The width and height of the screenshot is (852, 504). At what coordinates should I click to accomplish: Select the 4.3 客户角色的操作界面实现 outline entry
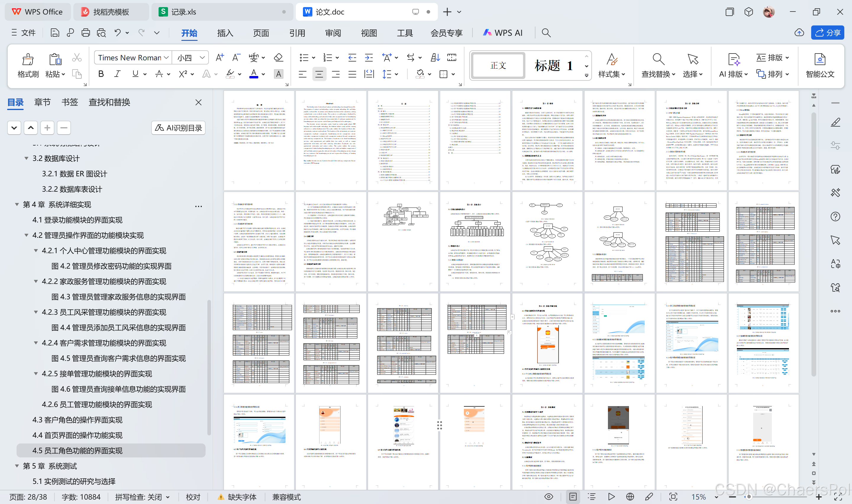78,420
